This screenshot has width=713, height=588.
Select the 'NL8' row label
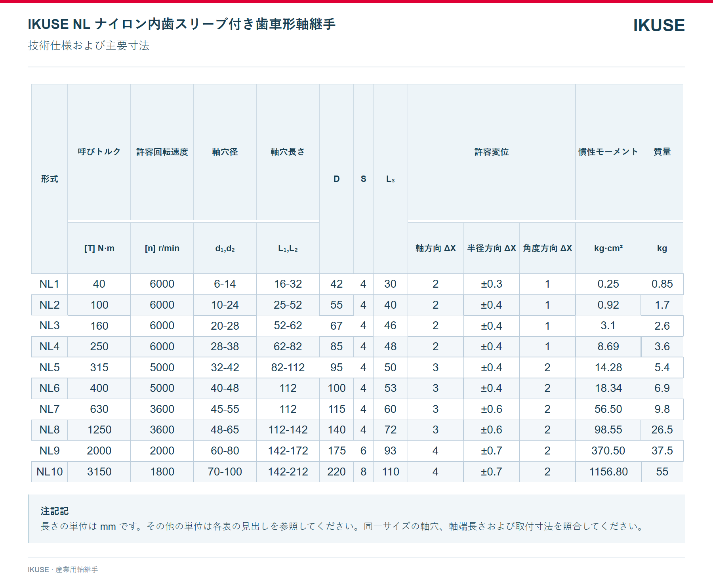tap(50, 430)
